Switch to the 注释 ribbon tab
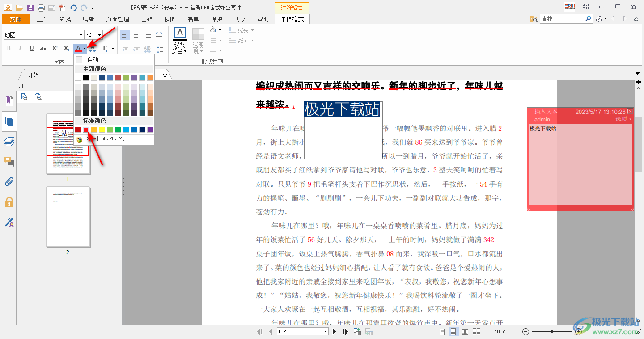 [147, 19]
